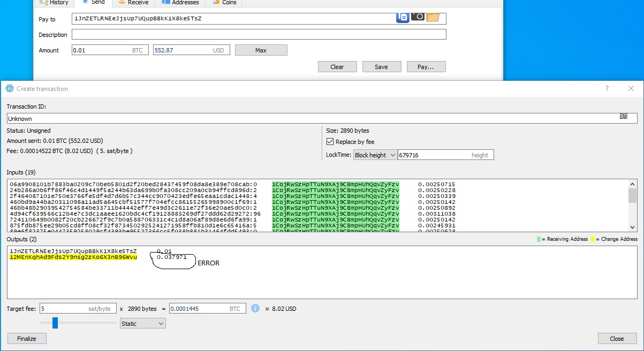Enable the Replace by fee checkbox
Image resolution: width=644 pixels, height=351 pixels.
(329, 141)
